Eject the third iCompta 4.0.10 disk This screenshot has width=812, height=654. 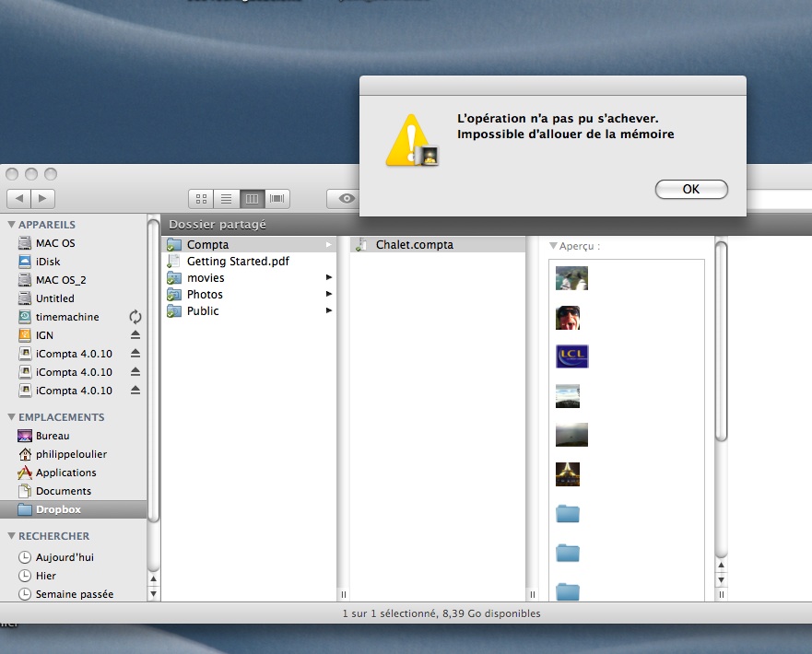tap(135, 391)
